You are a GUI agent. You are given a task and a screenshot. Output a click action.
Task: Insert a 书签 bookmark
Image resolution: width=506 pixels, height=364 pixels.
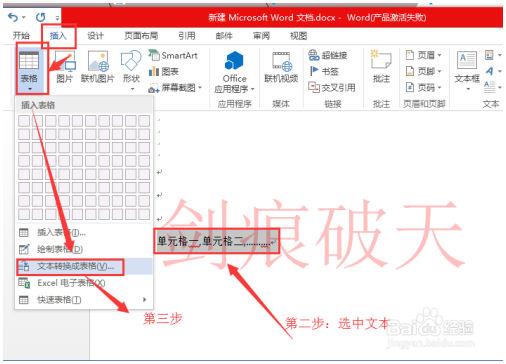point(324,71)
